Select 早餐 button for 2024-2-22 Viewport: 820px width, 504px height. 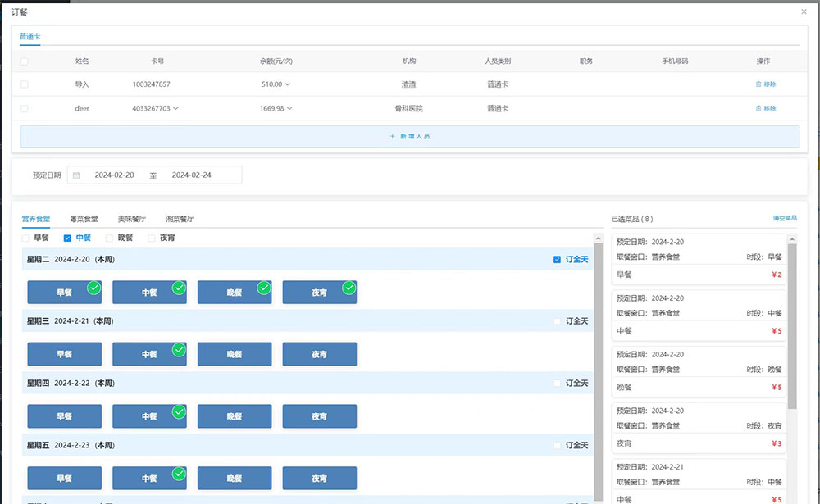64,416
